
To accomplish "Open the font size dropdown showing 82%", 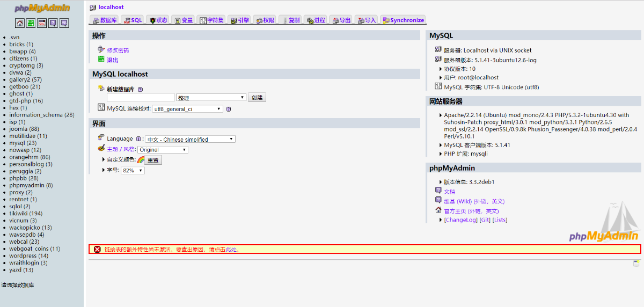I will tap(133, 170).
